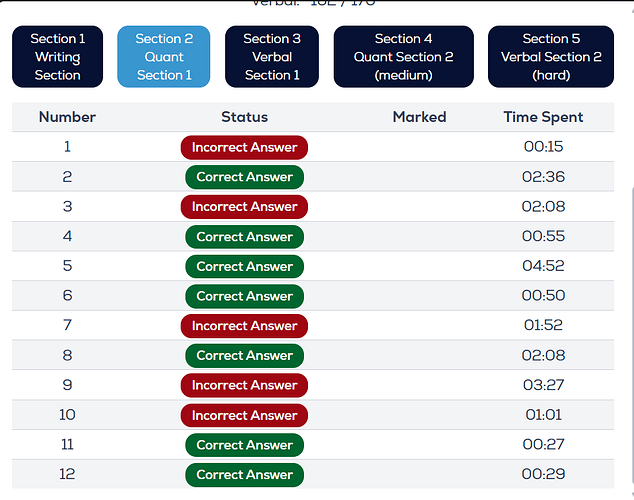The image size is (634, 500).
Task: Click the Status column header
Action: (244, 117)
